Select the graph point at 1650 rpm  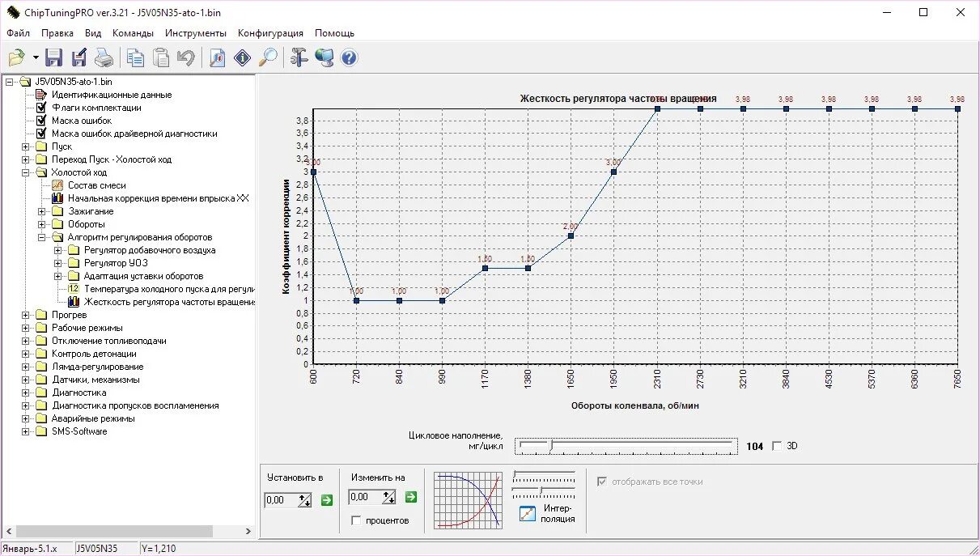tap(571, 236)
